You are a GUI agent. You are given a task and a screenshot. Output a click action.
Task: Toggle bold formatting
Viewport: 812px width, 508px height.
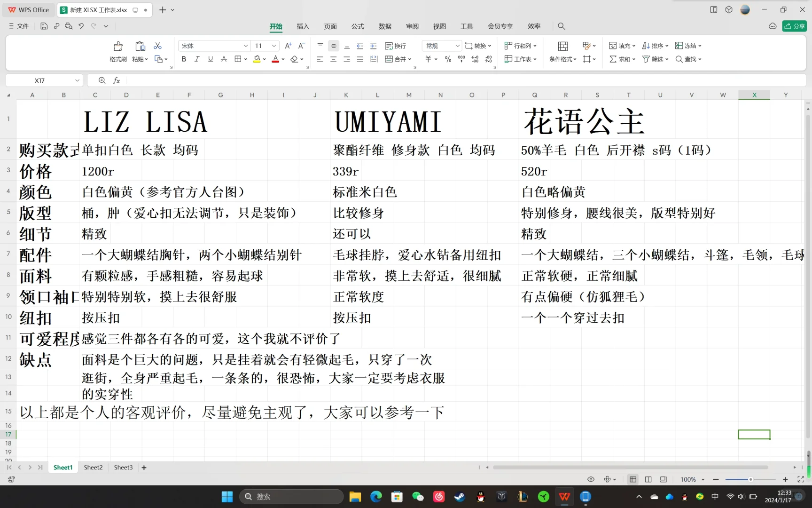pos(184,59)
